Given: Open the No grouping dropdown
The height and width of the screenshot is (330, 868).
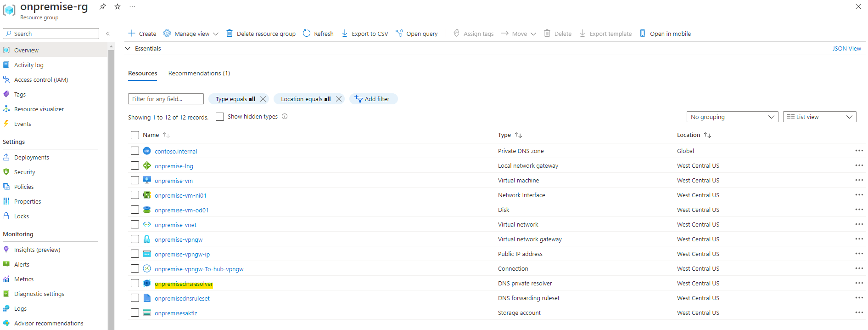Looking at the screenshot, I should (732, 117).
